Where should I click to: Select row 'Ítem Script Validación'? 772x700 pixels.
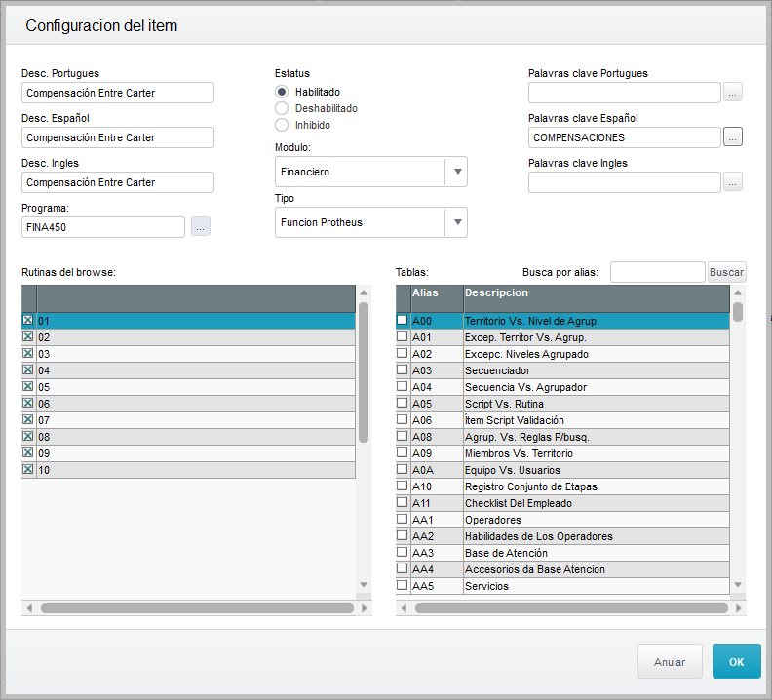pos(562,420)
